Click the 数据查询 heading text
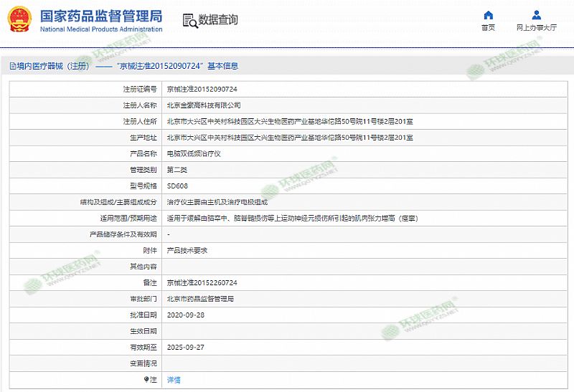This screenshot has height=392, width=574. (218, 20)
